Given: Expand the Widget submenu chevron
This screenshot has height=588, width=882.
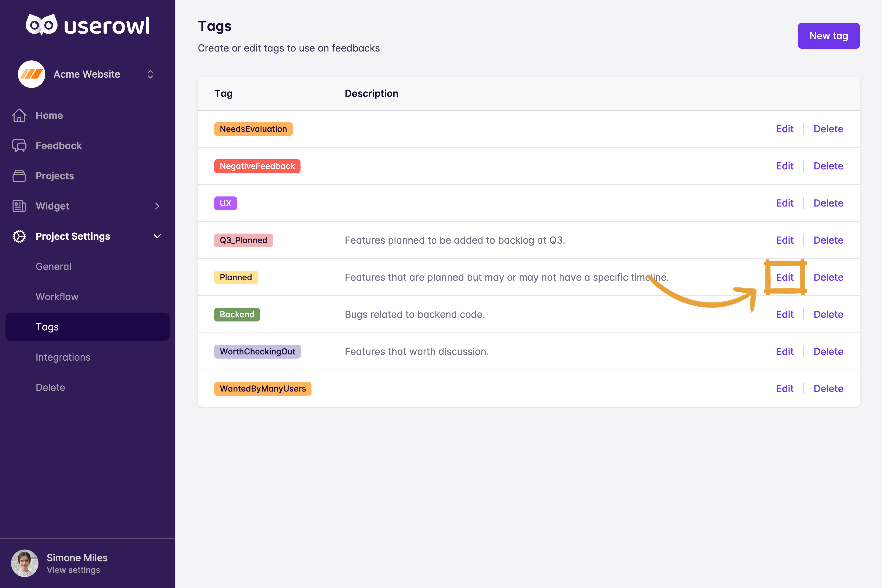Looking at the screenshot, I should [157, 206].
